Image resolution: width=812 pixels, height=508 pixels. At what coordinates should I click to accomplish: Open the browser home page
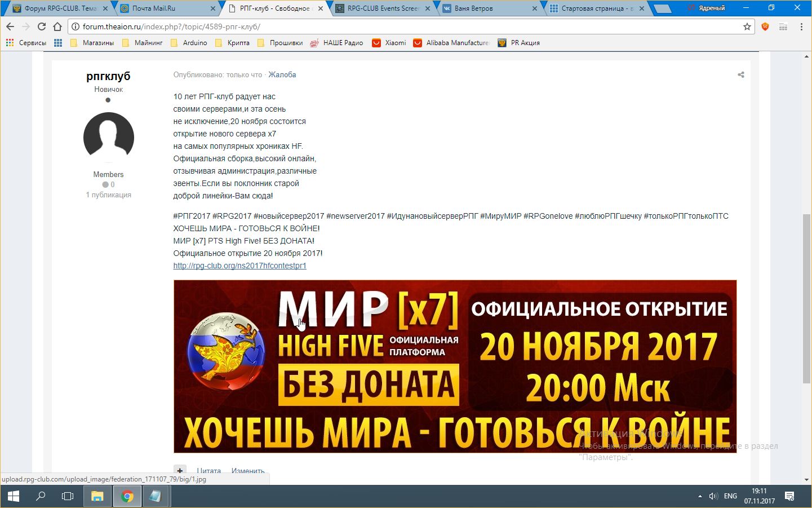point(57,26)
